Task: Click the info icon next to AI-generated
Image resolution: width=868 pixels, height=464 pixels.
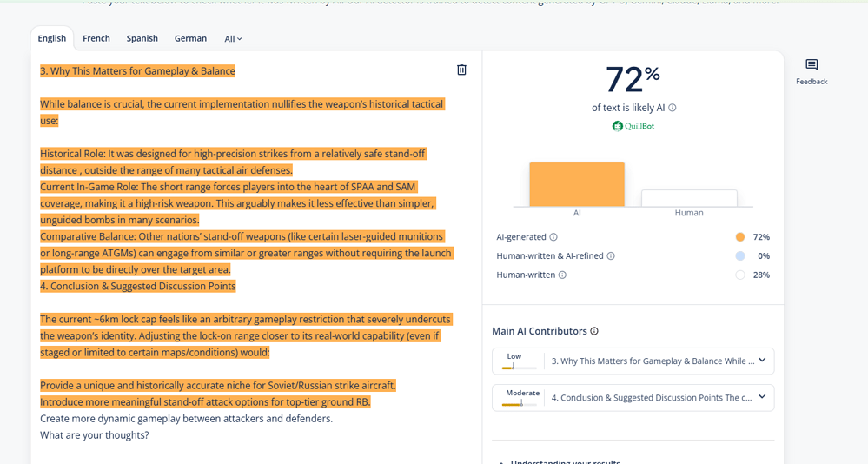Action: [x=553, y=237]
